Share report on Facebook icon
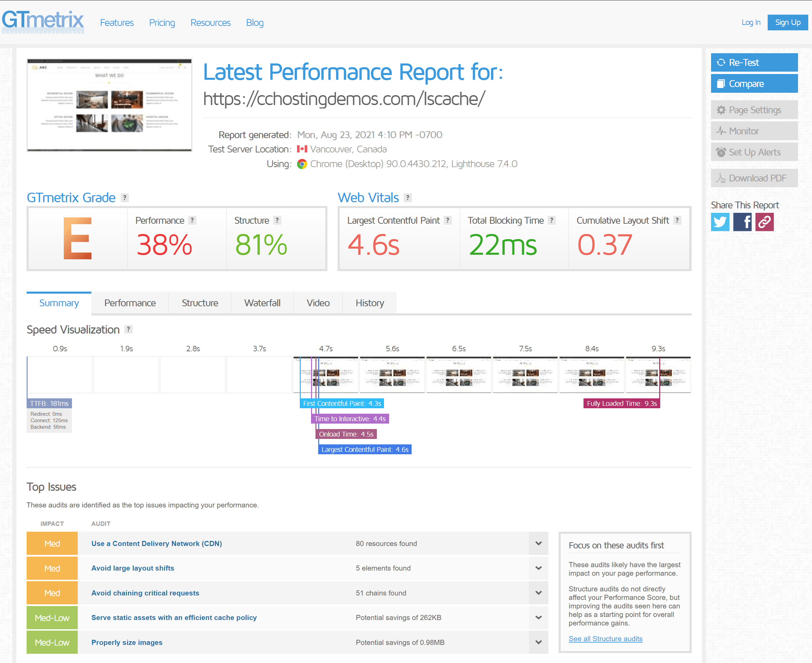The height and width of the screenshot is (663, 812). pyautogui.click(x=742, y=222)
